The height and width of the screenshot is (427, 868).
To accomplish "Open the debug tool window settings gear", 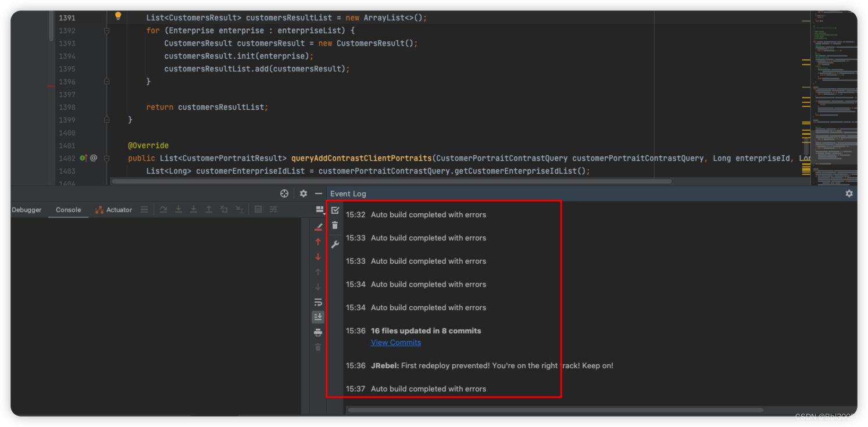I will click(x=303, y=193).
